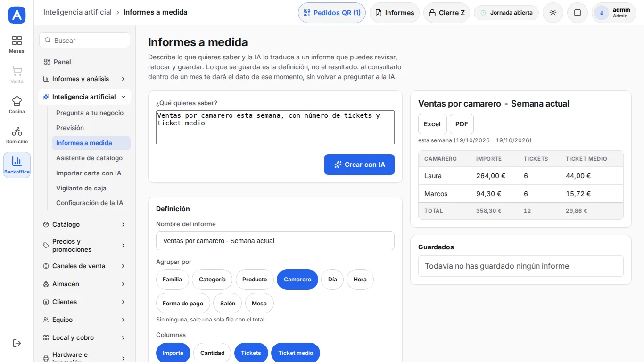Toggle the Forma de pago grouping chip
The height and width of the screenshot is (362, 644).
(x=183, y=304)
